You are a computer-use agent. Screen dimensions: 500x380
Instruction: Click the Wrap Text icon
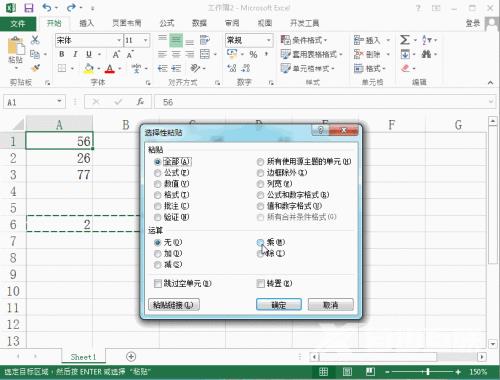[204, 40]
